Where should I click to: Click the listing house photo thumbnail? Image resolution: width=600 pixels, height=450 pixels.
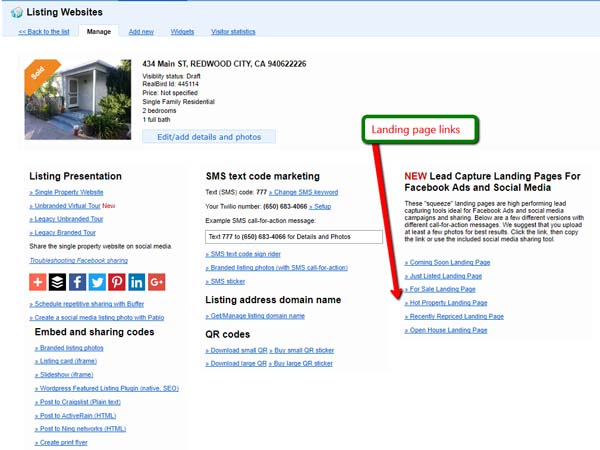coord(77,99)
